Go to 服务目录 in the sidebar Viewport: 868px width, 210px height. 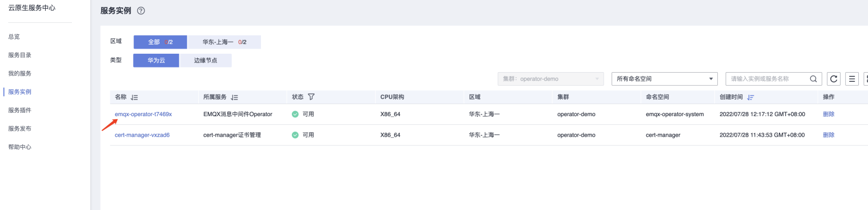19,55
